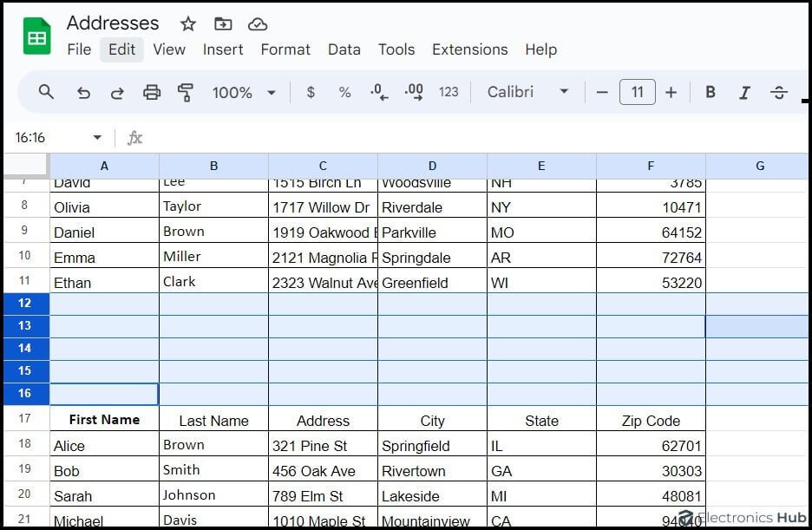Screen dimensions: 812x530
Task: Toggle italic formatting
Action: (x=744, y=91)
